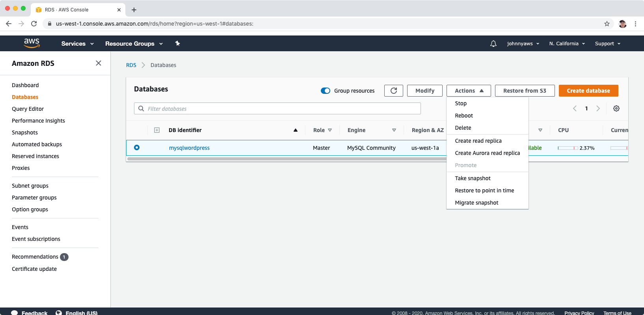Open the browser profile avatar
This screenshot has height=315, width=644.
[623, 24]
